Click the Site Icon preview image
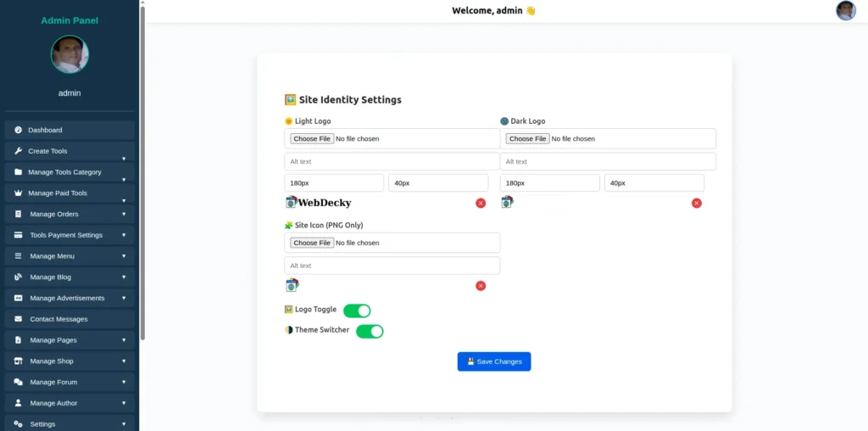Viewport: 868px width, 431px height. pos(292,285)
